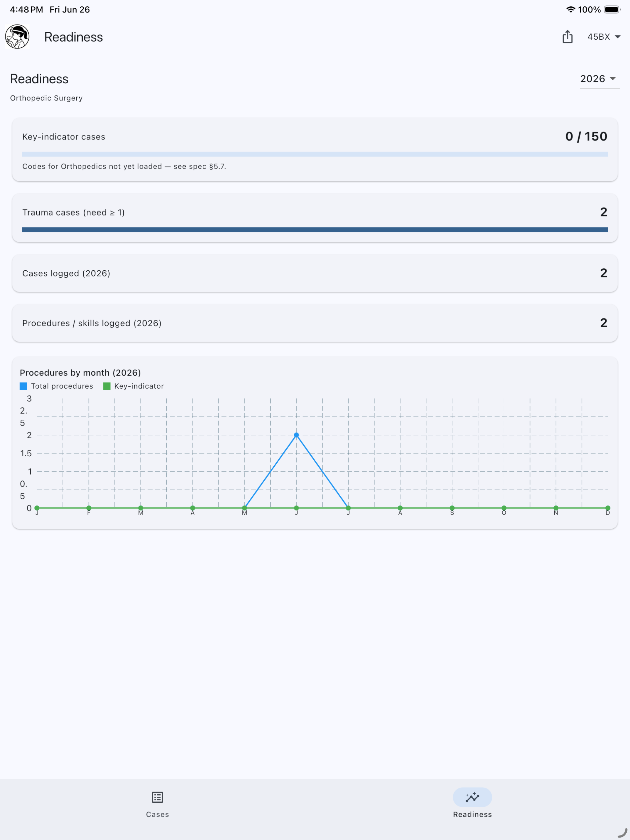Click the Procedures by month (2026) title
The height and width of the screenshot is (840, 630).
80,372
